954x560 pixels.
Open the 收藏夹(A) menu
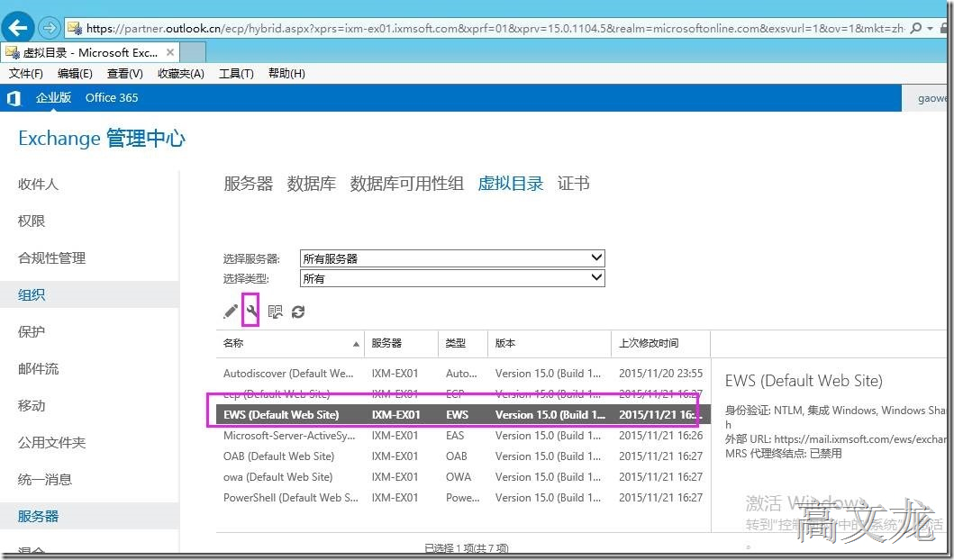click(181, 74)
